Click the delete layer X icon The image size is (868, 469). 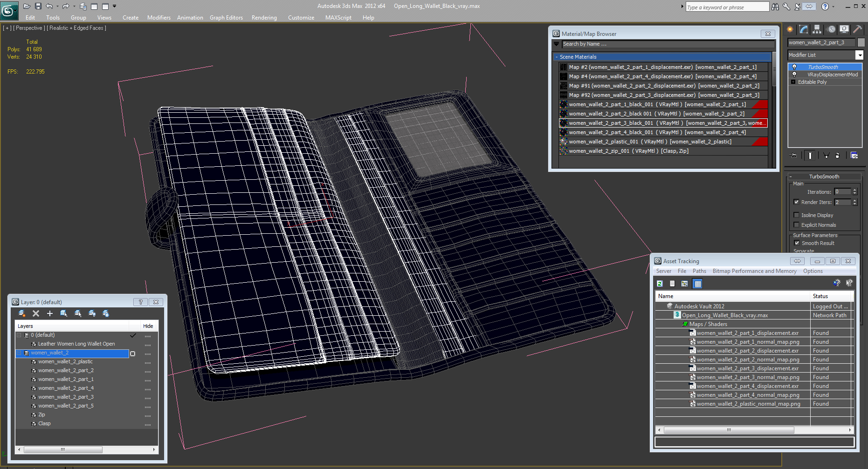36,313
